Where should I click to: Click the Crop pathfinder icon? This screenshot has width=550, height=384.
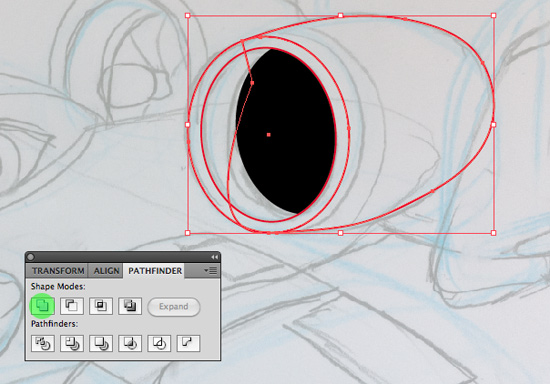click(x=130, y=343)
